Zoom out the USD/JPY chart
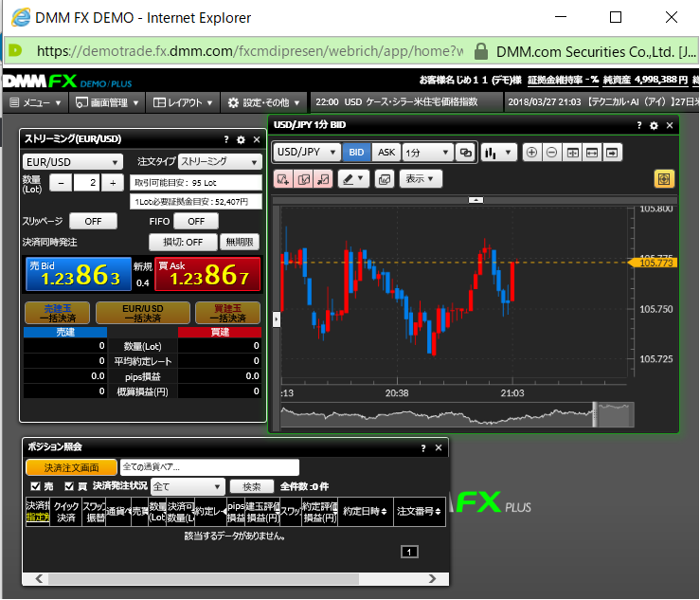This screenshot has width=700, height=600. point(552,153)
